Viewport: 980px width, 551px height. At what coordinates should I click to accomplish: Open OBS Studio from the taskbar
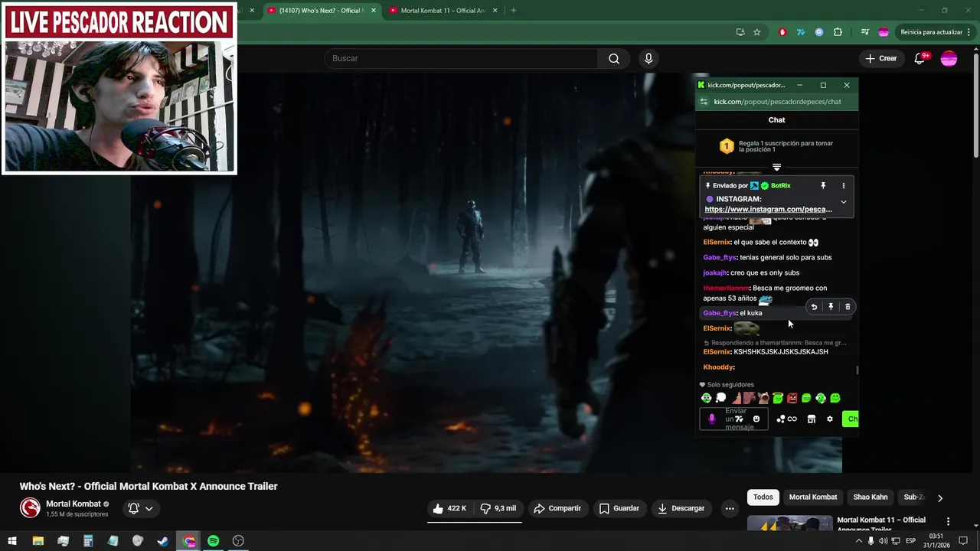point(238,541)
